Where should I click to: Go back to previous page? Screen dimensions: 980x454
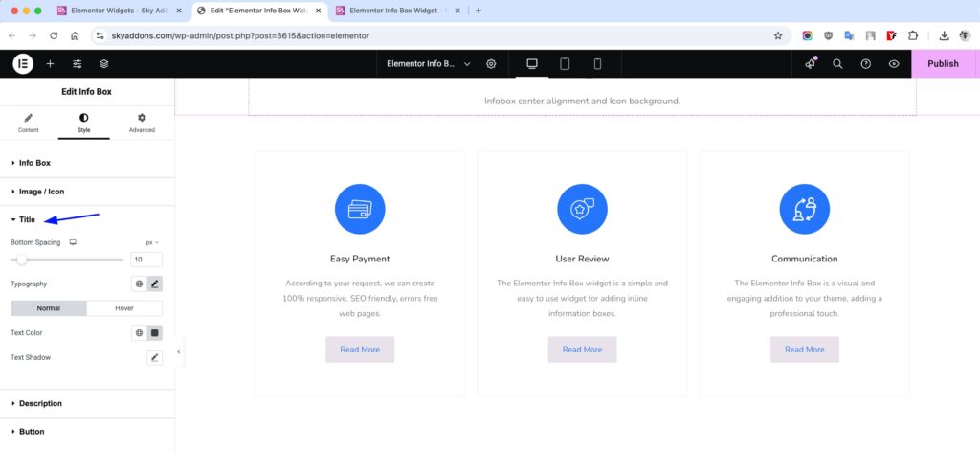tap(11, 36)
